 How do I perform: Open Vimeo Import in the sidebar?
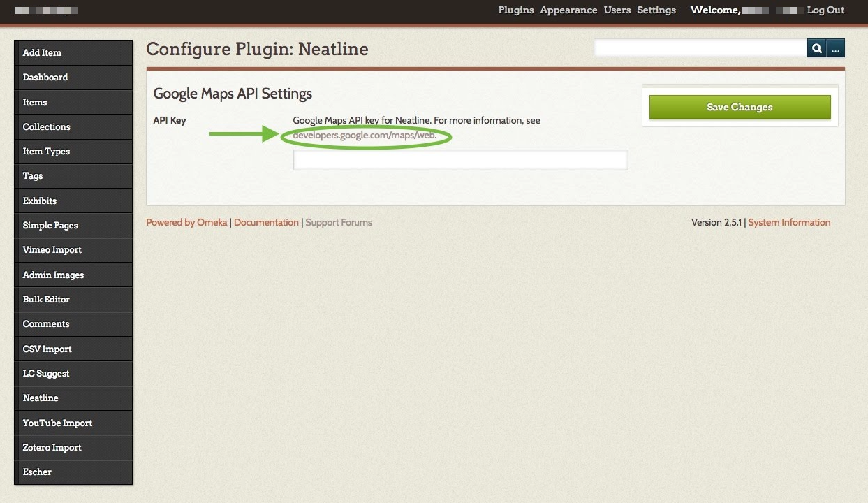click(x=73, y=250)
